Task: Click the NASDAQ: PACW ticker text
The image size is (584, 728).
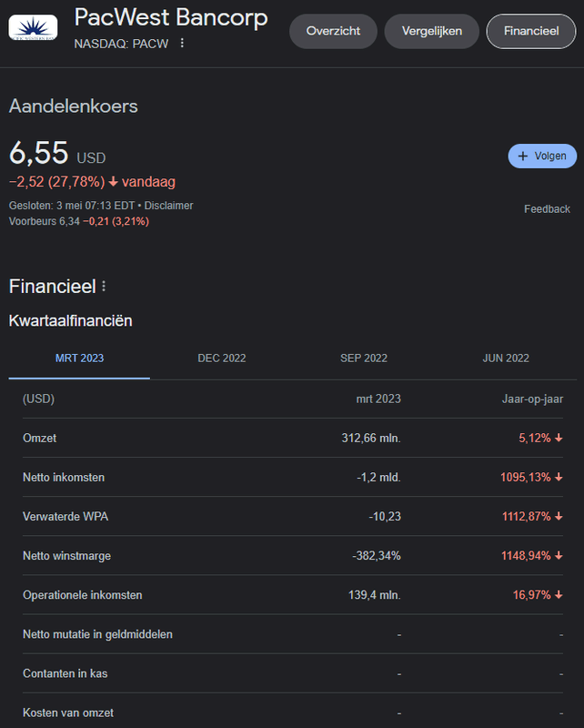Action: point(121,44)
